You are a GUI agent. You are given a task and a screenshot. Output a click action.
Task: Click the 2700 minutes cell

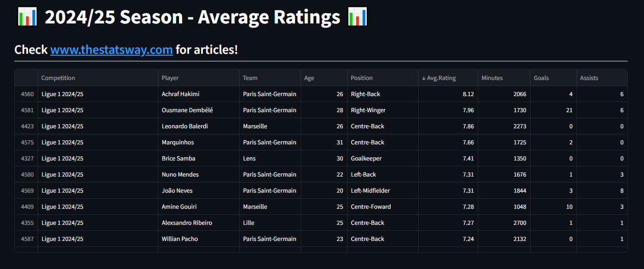(504, 223)
